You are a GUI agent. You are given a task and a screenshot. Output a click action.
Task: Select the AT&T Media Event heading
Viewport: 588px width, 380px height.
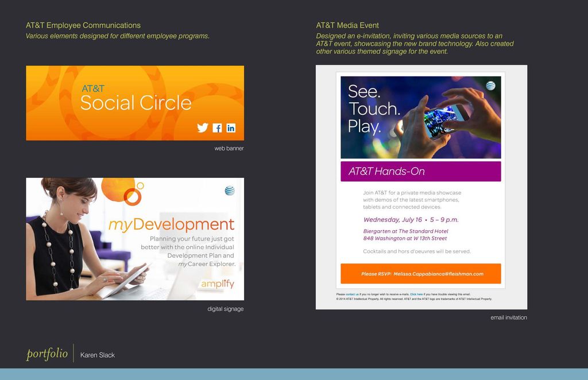pos(347,25)
